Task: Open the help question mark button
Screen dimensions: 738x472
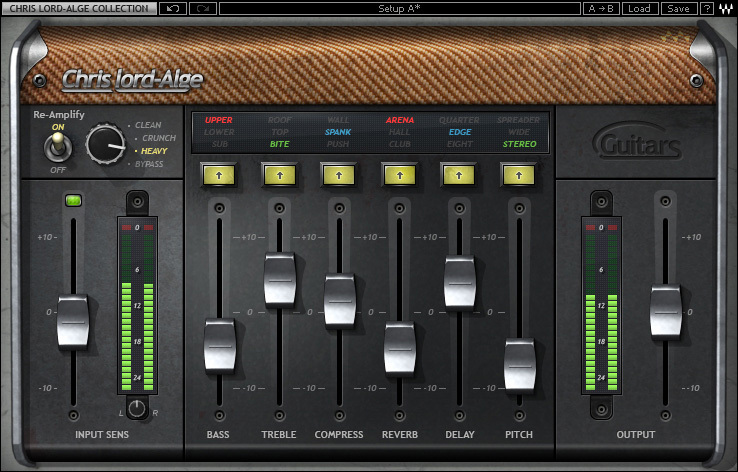Action: pyautogui.click(x=707, y=8)
